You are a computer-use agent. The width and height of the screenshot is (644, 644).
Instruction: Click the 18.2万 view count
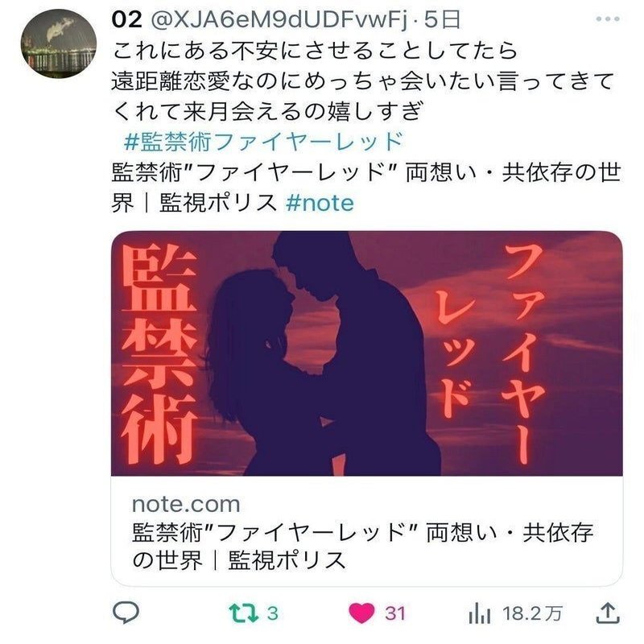tap(532, 613)
